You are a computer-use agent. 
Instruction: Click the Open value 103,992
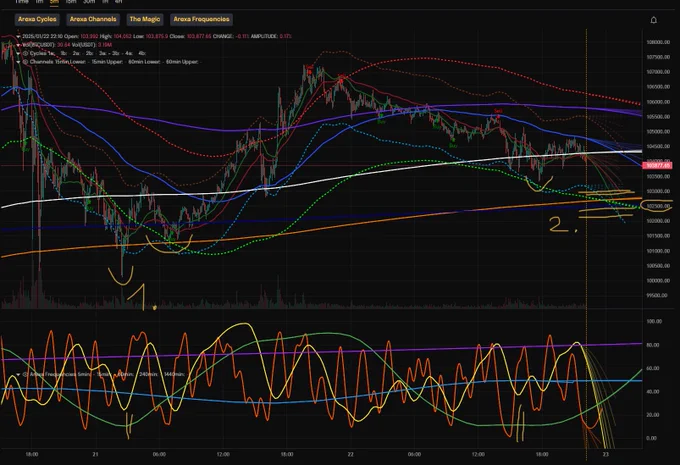[x=89, y=36]
